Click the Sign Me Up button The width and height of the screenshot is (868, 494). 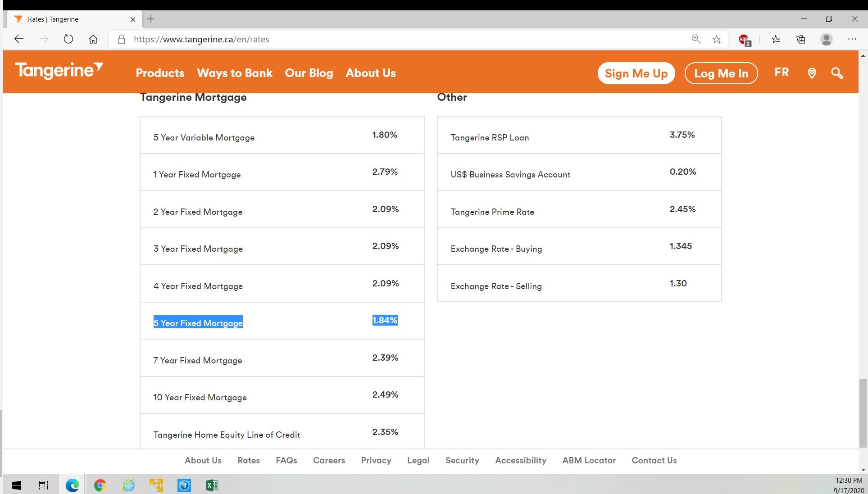point(636,73)
